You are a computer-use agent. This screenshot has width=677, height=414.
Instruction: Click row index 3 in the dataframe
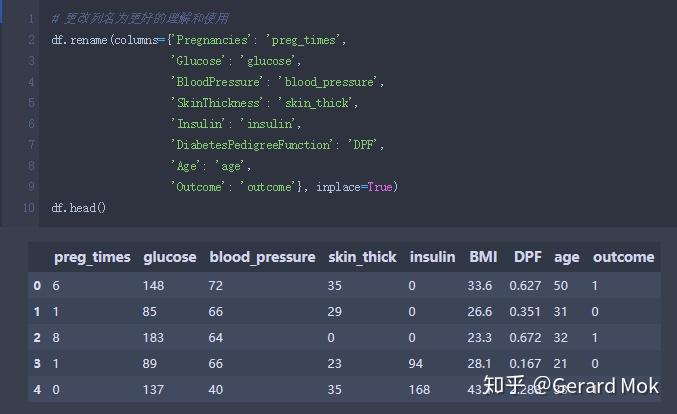point(37,363)
